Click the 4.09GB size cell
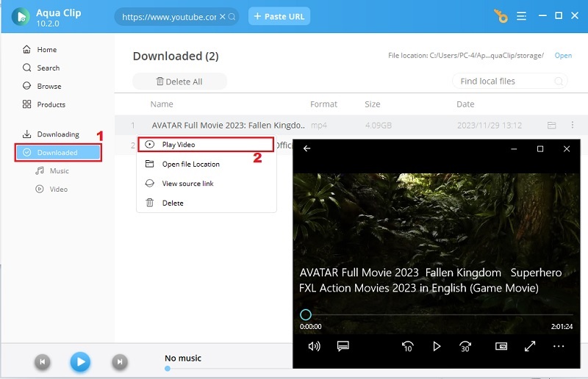 click(378, 126)
